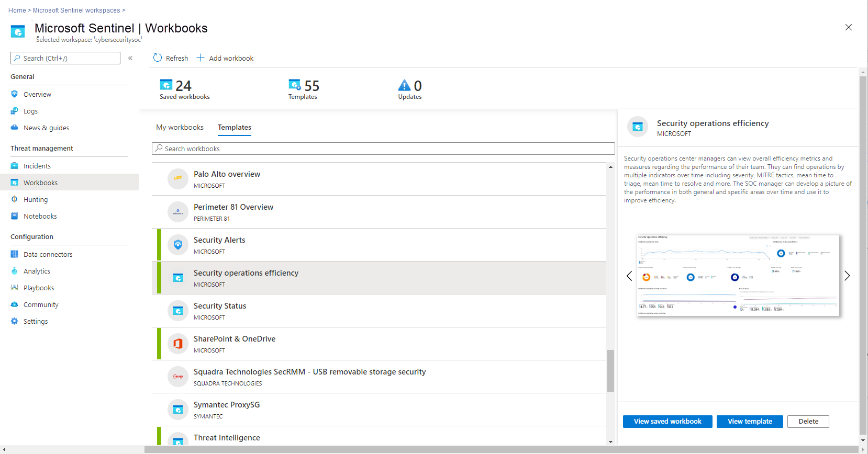Click View saved workbook button
Screen dimensions: 868x454
coord(667,422)
